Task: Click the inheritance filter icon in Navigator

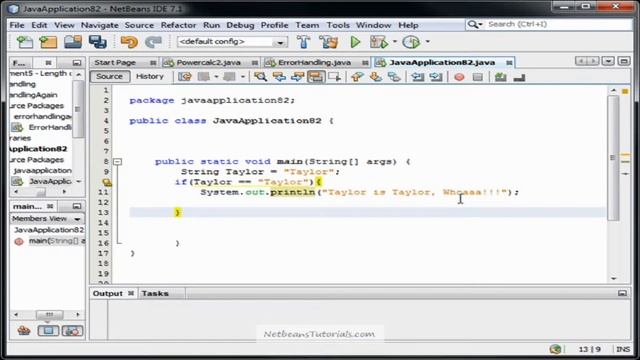Action: tap(24, 331)
